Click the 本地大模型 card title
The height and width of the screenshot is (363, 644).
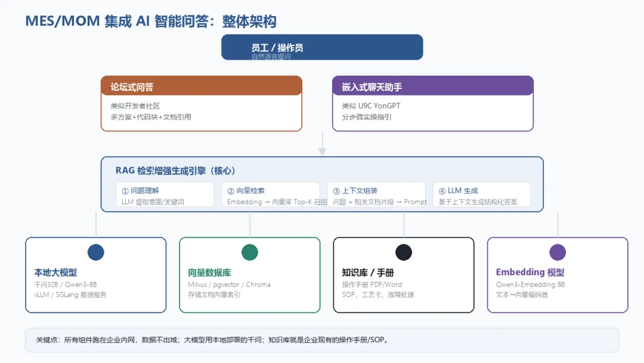point(55,273)
